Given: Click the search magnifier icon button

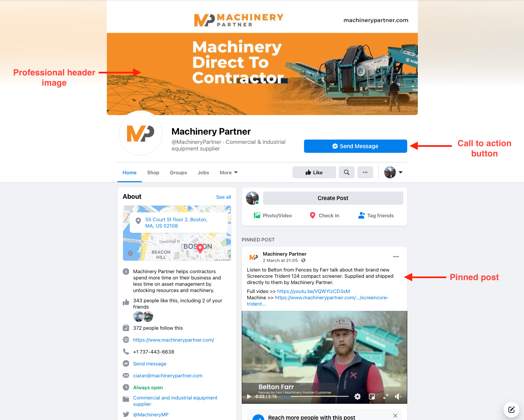Looking at the screenshot, I should click(346, 172).
